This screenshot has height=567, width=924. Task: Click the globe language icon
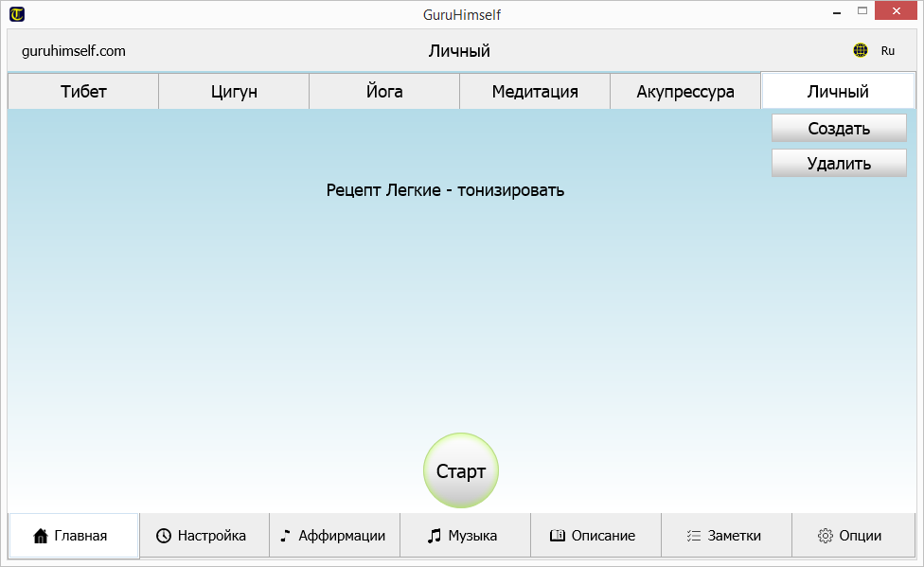click(x=860, y=51)
